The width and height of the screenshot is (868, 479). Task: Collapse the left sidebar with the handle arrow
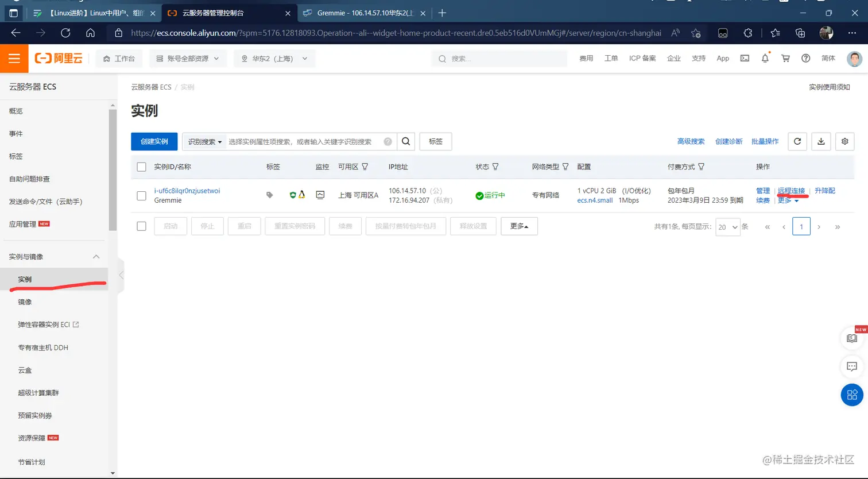tap(121, 275)
